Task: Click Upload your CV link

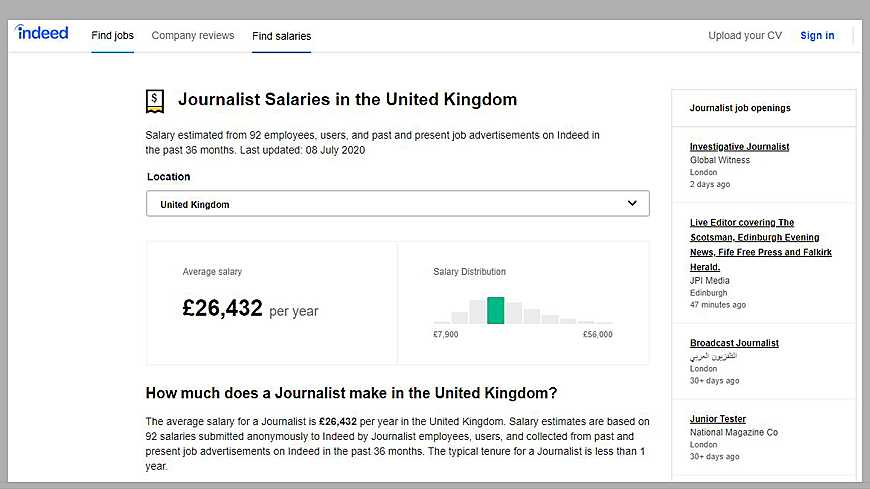Action: [745, 36]
